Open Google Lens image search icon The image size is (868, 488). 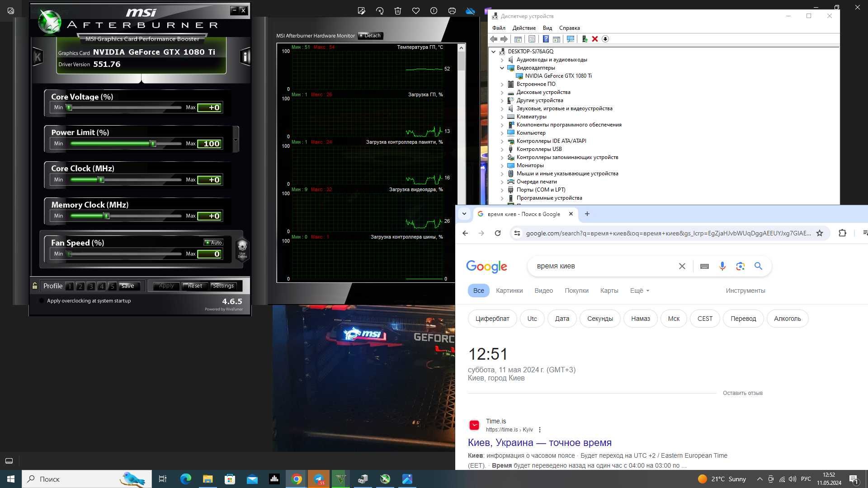click(x=740, y=266)
